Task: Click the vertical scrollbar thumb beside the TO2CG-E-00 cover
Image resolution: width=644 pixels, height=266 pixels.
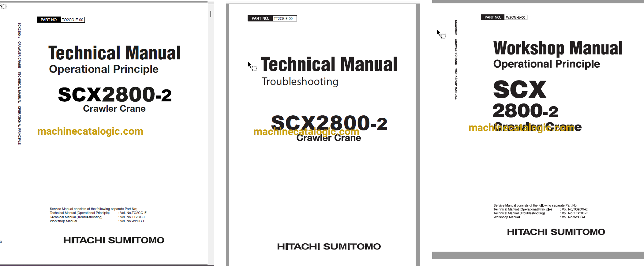Action: (x=211, y=14)
